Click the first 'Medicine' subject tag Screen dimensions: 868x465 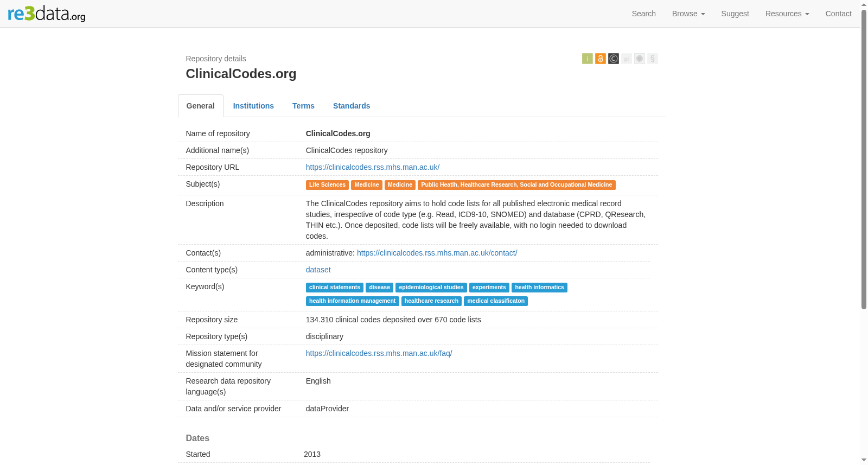point(367,185)
